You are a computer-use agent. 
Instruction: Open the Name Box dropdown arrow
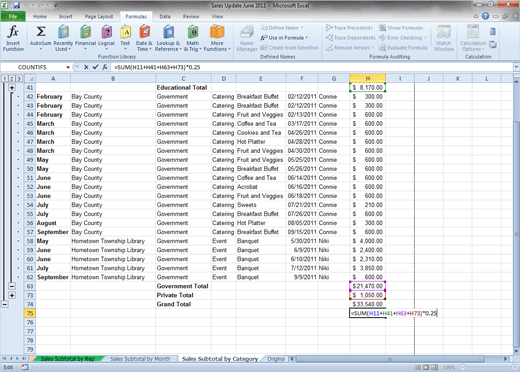click(68, 67)
